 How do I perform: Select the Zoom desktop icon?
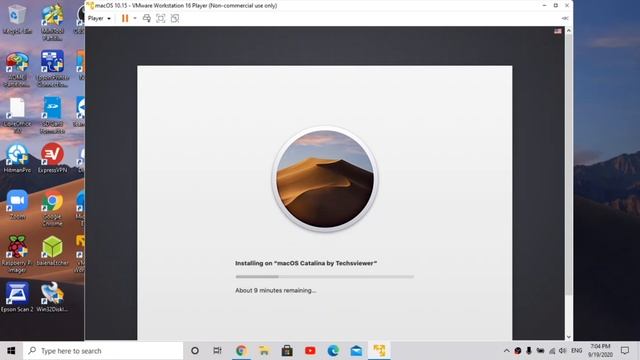click(17, 205)
